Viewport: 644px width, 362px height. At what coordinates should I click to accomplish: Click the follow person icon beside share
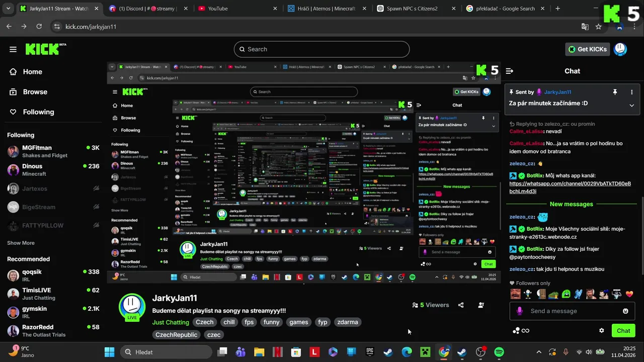pyautogui.click(x=481, y=305)
